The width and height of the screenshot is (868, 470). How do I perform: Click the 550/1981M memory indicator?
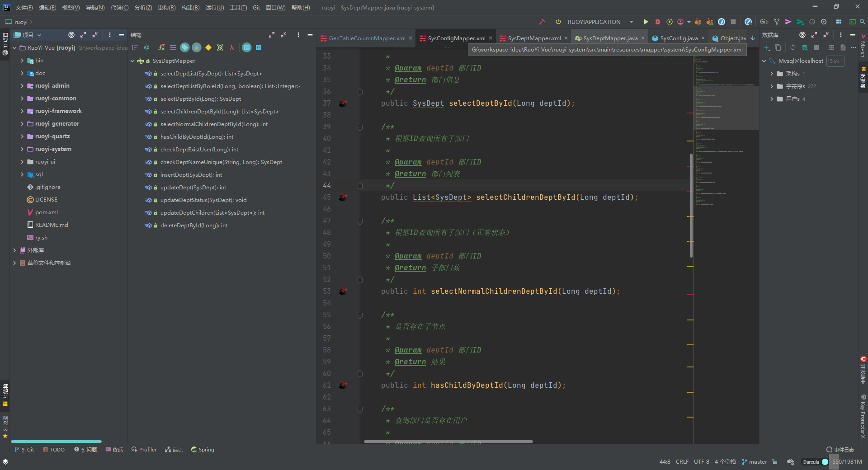click(x=847, y=462)
